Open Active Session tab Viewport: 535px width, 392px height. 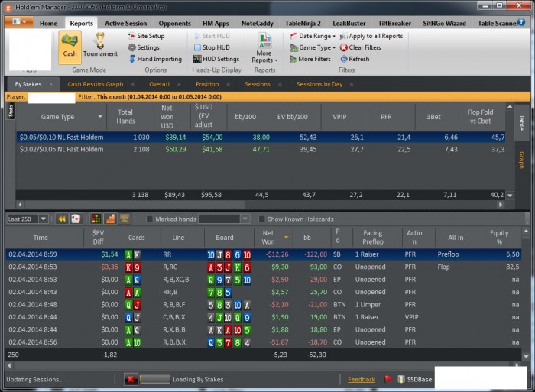pos(125,23)
